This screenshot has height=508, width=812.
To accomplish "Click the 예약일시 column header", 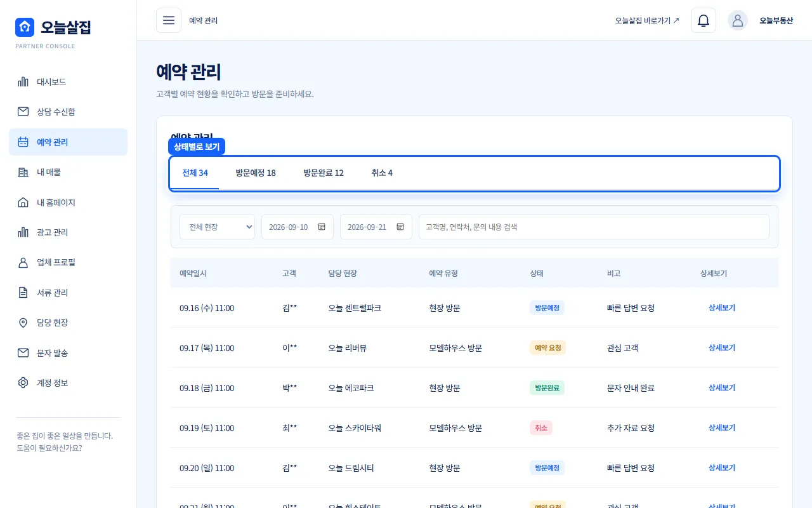I will [x=193, y=273].
